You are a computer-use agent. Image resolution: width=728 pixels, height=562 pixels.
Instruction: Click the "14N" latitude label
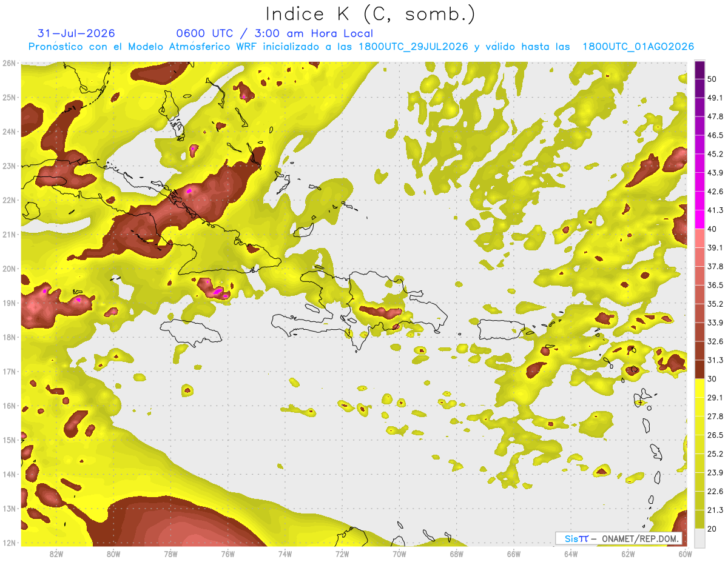(x=8, y=474)
